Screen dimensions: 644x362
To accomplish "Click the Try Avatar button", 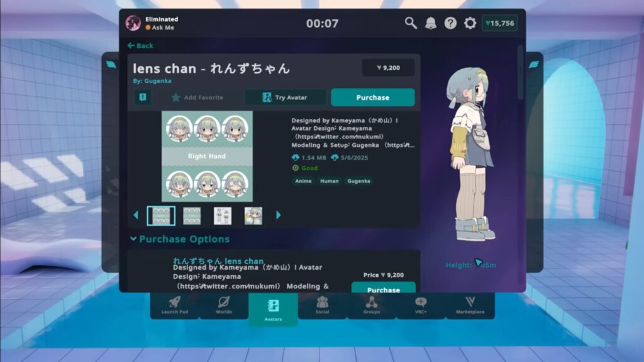I will [x=285, y=97].
